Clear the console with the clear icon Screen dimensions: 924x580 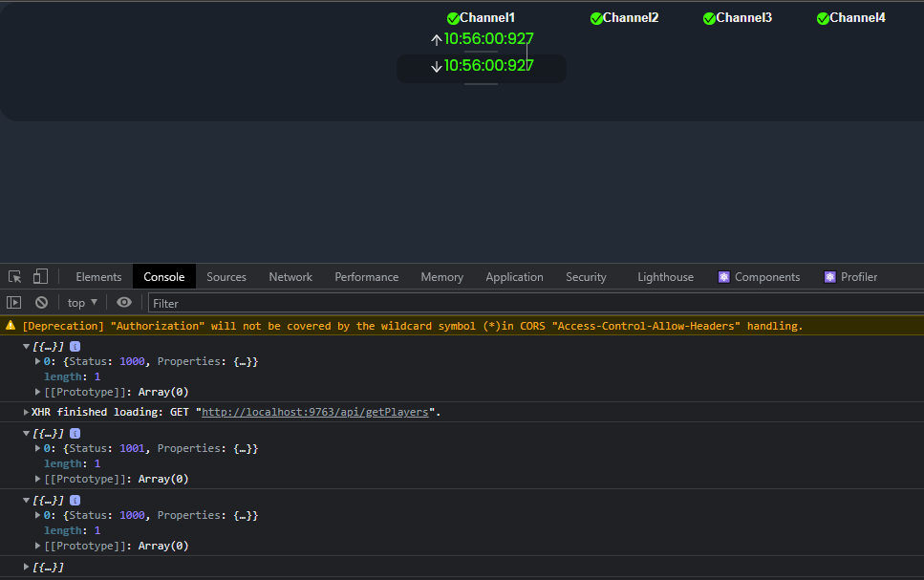pos(41,303)
